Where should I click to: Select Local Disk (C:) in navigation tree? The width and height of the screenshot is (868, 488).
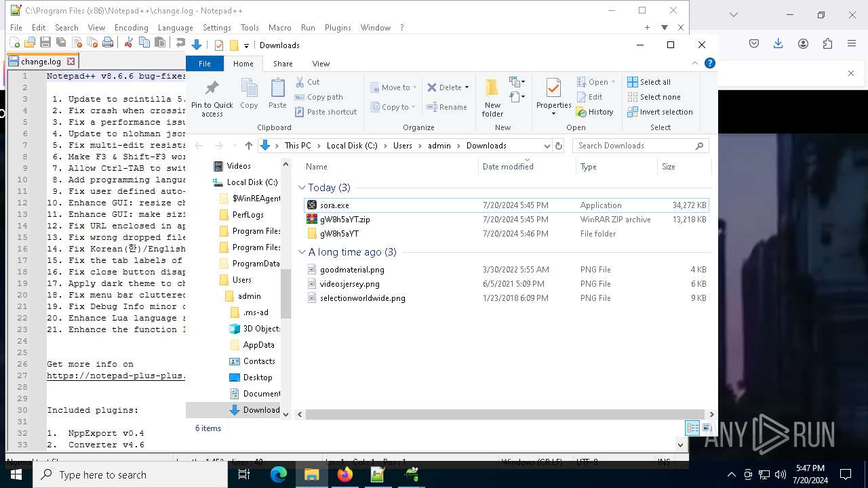click(x=245, y=182)
